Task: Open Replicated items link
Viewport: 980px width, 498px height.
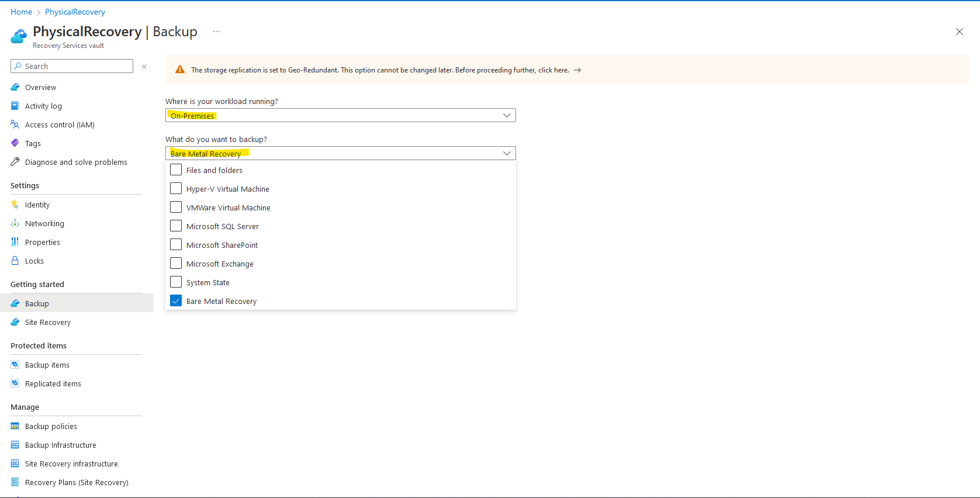Action: tap(53, 384)
